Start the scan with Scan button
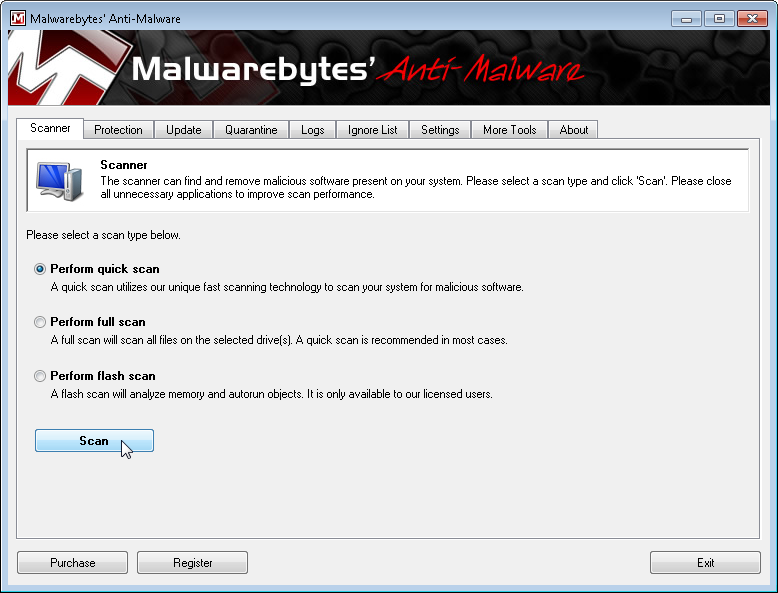 94,441
